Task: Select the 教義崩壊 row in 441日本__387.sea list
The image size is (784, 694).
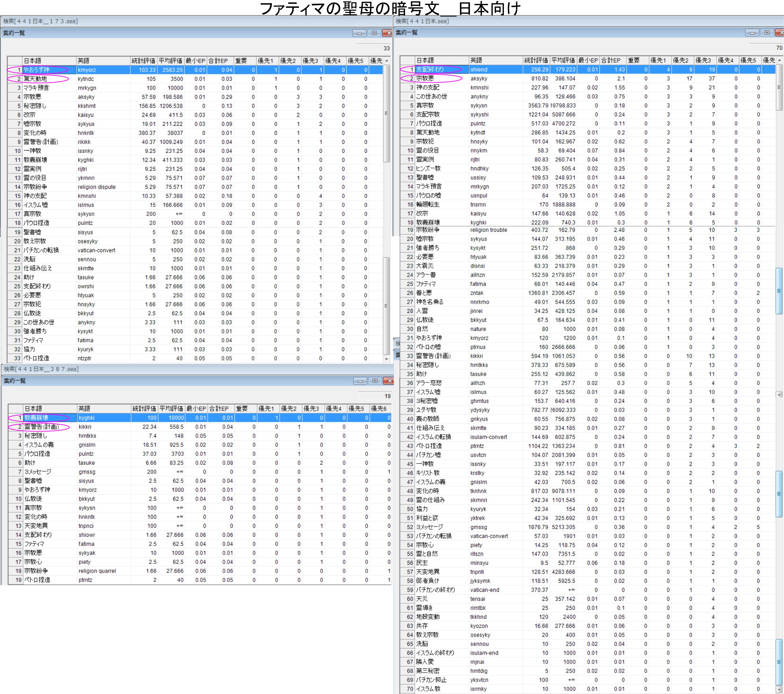Action: [37, 418]
